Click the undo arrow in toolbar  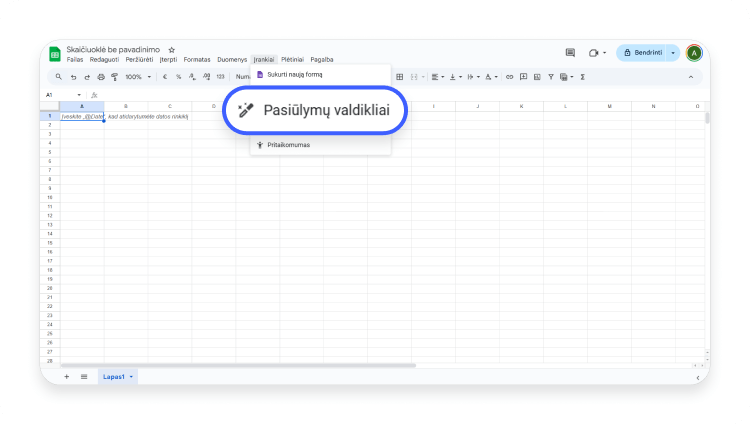click(73, 77)
